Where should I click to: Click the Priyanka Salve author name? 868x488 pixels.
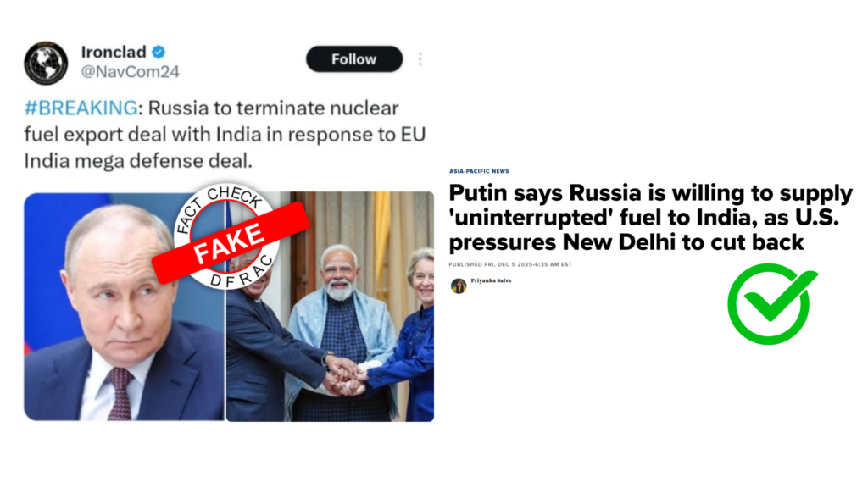(x=492, y=280)
